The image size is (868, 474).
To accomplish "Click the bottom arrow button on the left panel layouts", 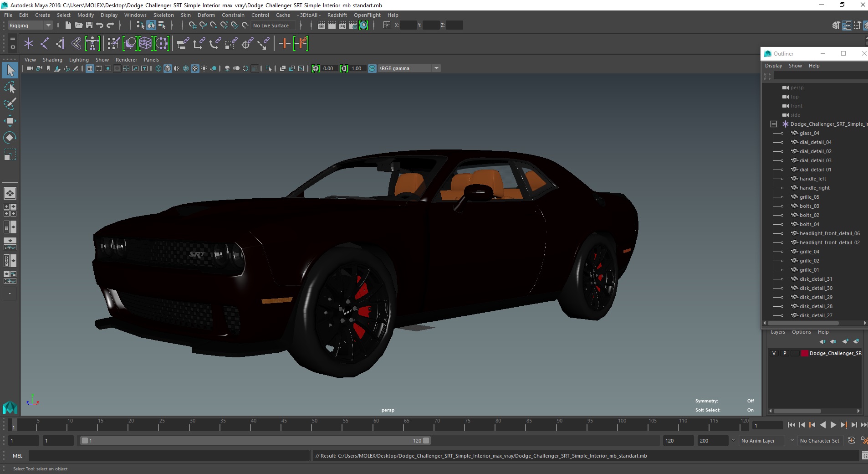I will [10, 294].
